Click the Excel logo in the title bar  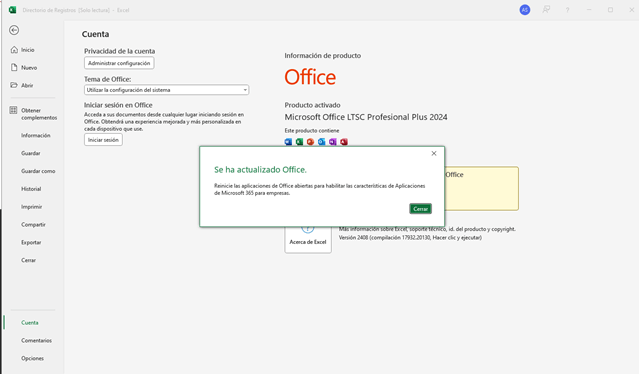point(13,10)
